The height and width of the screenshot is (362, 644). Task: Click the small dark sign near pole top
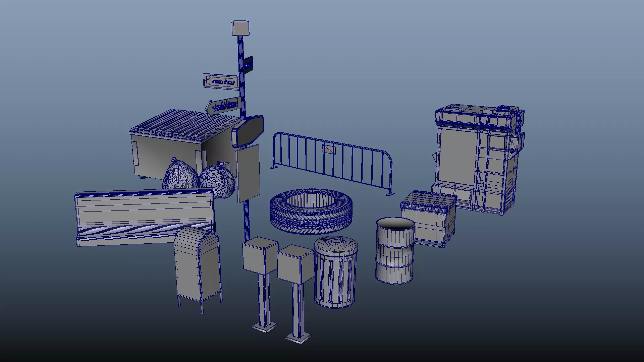tap(248, 64)
